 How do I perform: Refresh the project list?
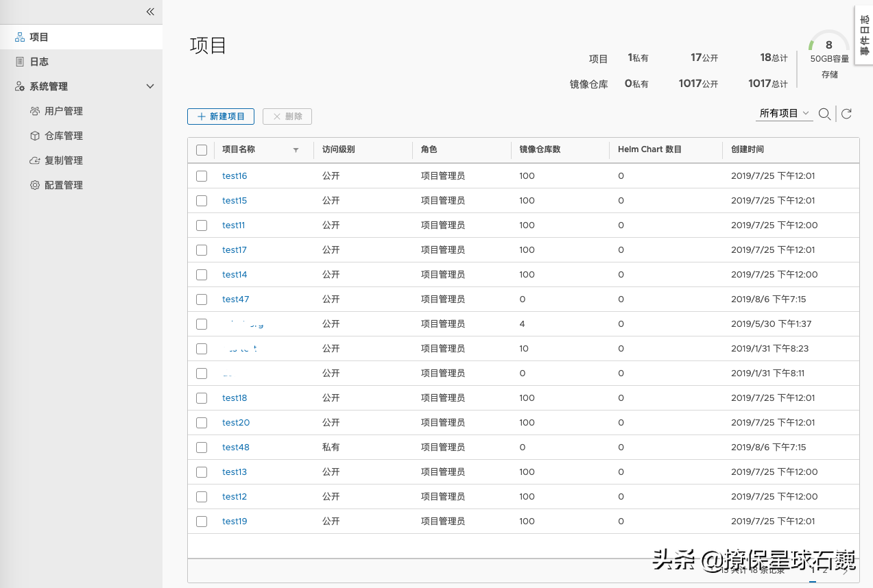[846, 114]
